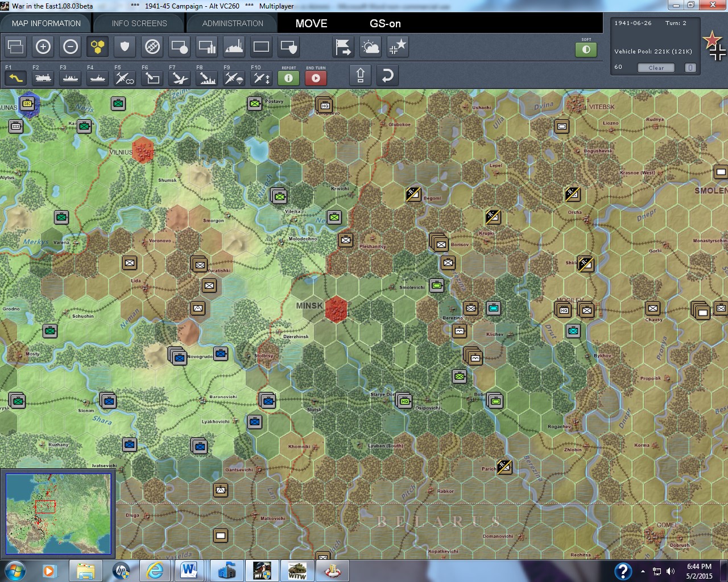728x582 pixels.
Task: Open the INFO SCREENS tab
Action: point(139,23)
